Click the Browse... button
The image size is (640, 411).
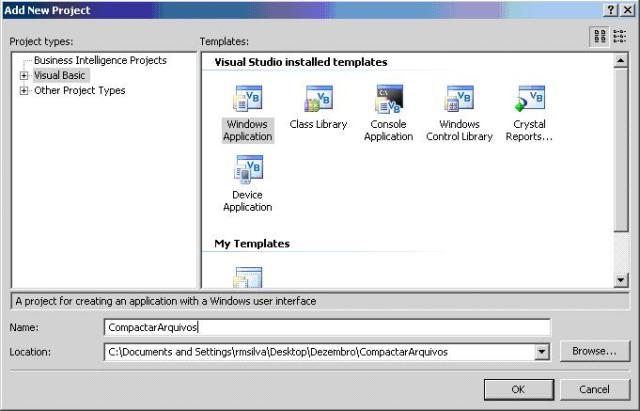tap(595, 352)
